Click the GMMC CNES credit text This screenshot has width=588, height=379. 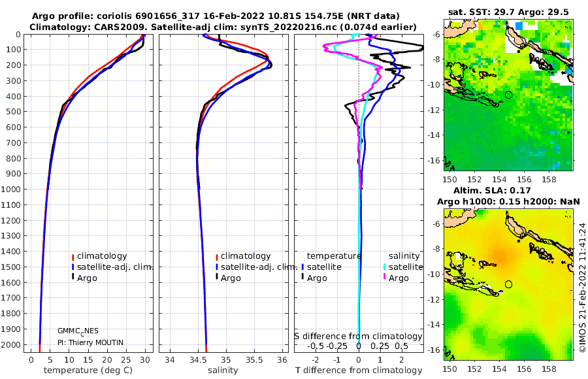pos(78,331)
